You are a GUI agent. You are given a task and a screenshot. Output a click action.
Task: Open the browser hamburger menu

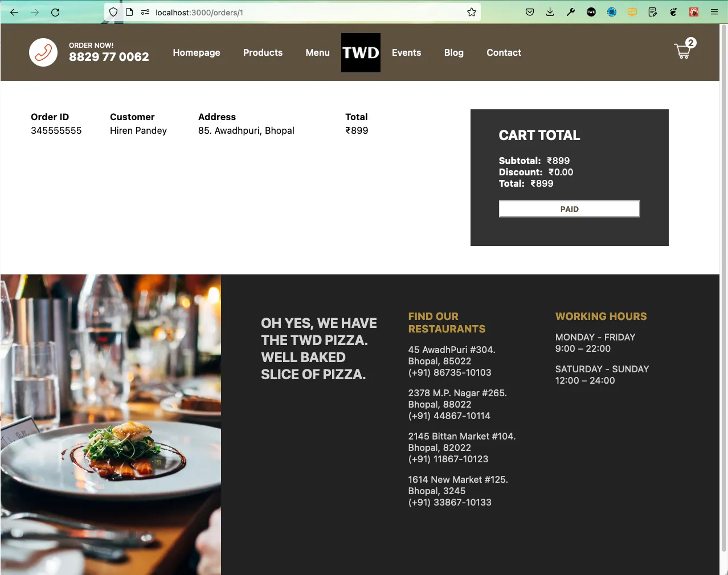(x=714, y=12)
